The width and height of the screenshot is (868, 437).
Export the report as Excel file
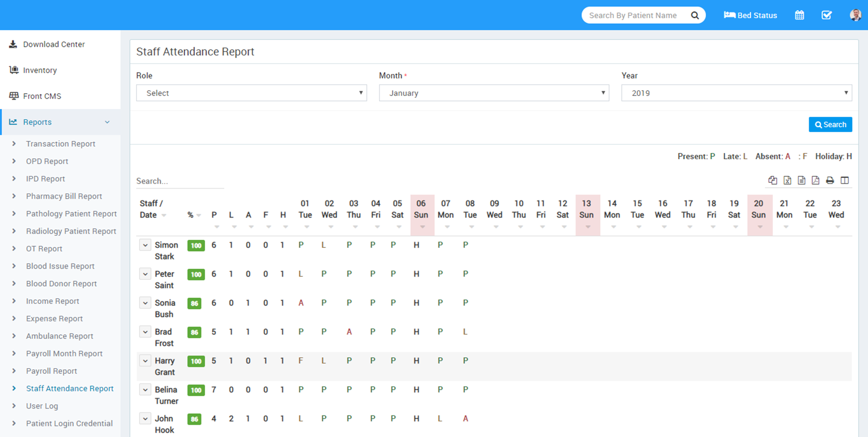click(x=787, y=180)
